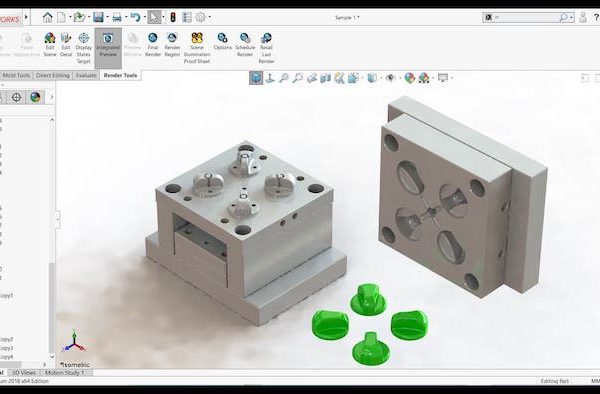Screen dimensions: 600x394
Task: Expand the Hide/Show Items dropdown arrow
Action: (x=400, y=78)
